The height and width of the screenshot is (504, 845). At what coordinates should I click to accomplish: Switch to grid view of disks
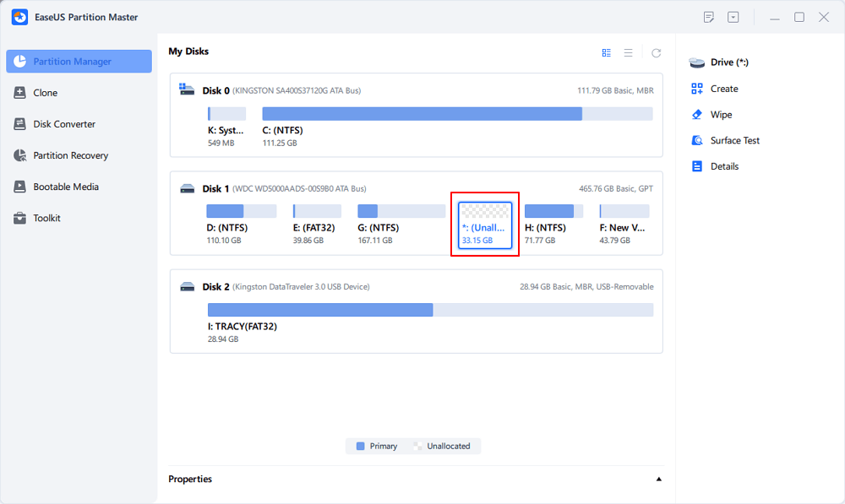(606, 52)
